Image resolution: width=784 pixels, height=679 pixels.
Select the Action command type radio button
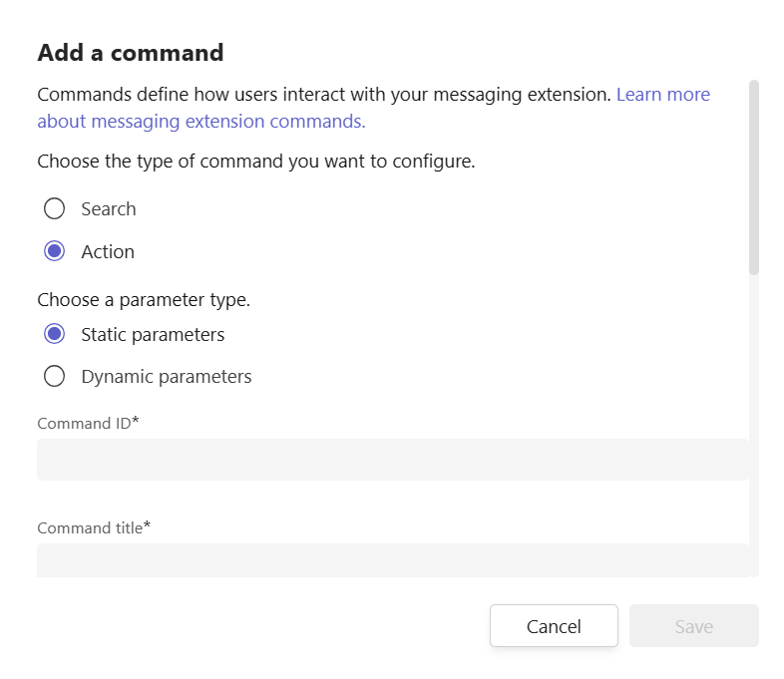(x=54, y=251)
